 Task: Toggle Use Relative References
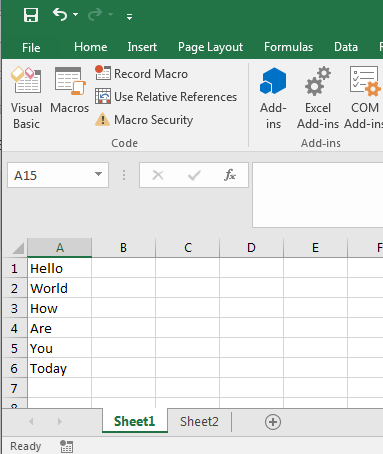pos(166,97)
